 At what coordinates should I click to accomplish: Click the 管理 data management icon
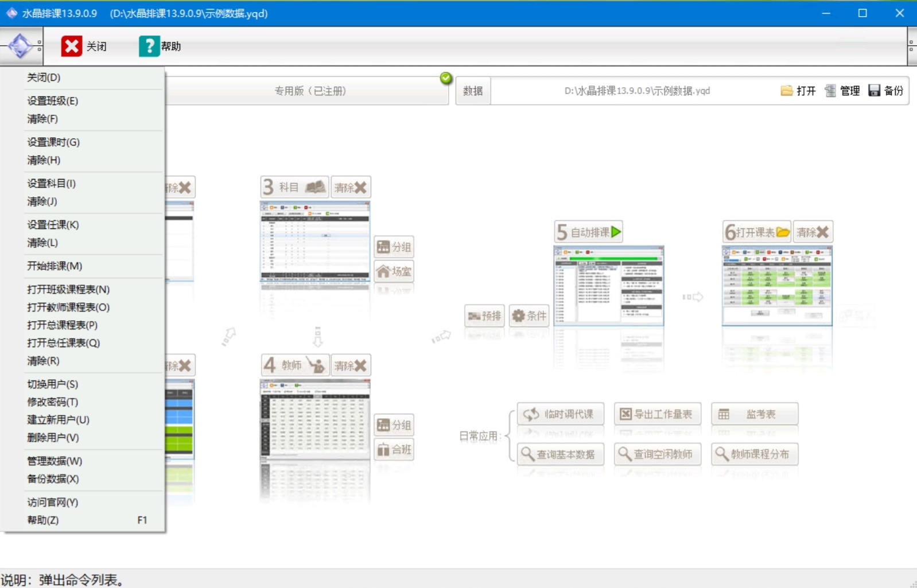830,91
